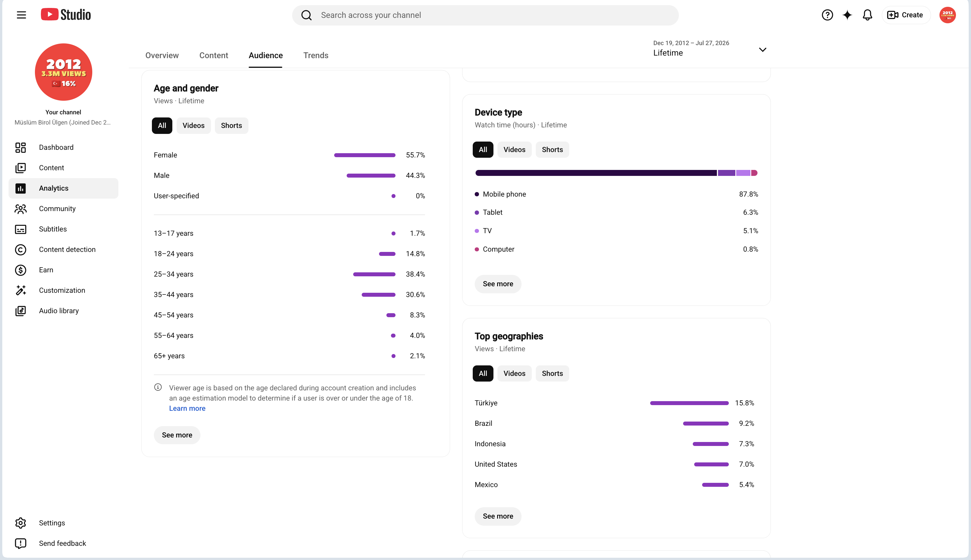Click the Community people icon

coord(21,209)
